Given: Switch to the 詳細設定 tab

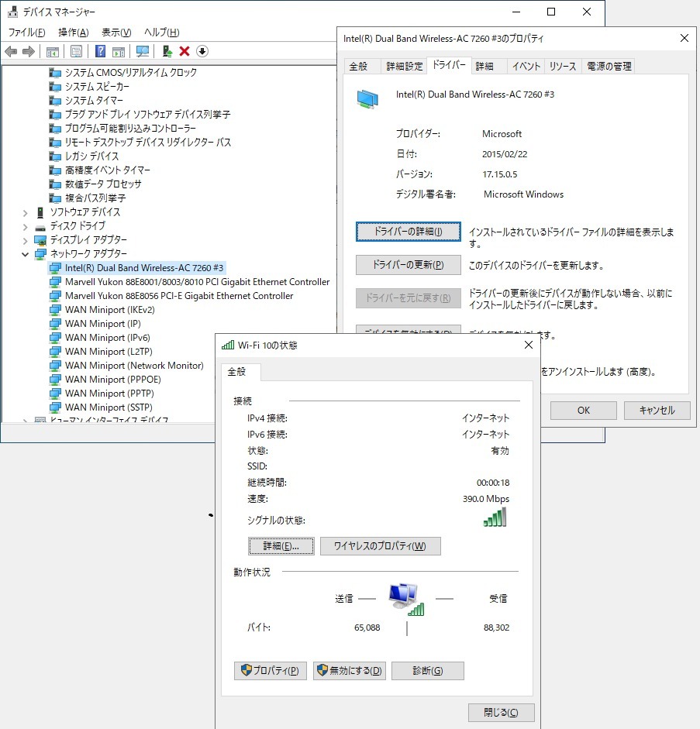Looking at the screenshot, I should click(407, 66).
